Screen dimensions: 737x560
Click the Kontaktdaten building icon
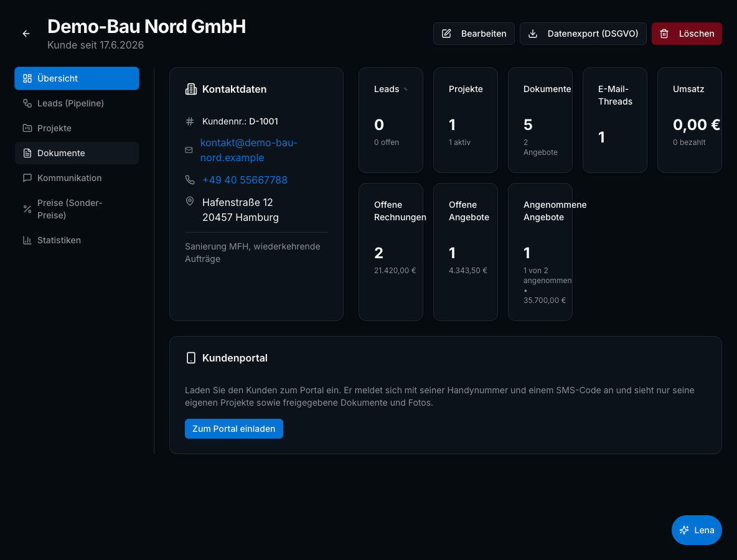[x=191, y=89]
